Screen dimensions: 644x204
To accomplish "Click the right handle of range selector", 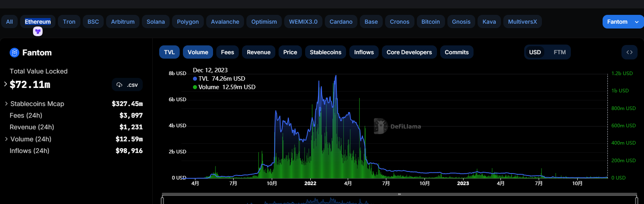I will [636, 199].
